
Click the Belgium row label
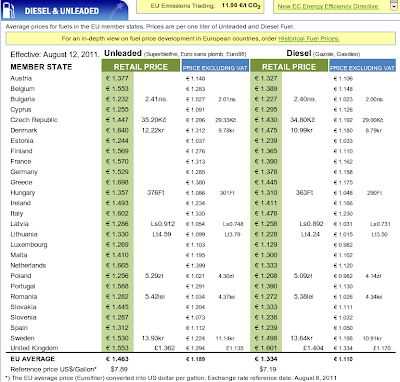[x=22, y=89]
